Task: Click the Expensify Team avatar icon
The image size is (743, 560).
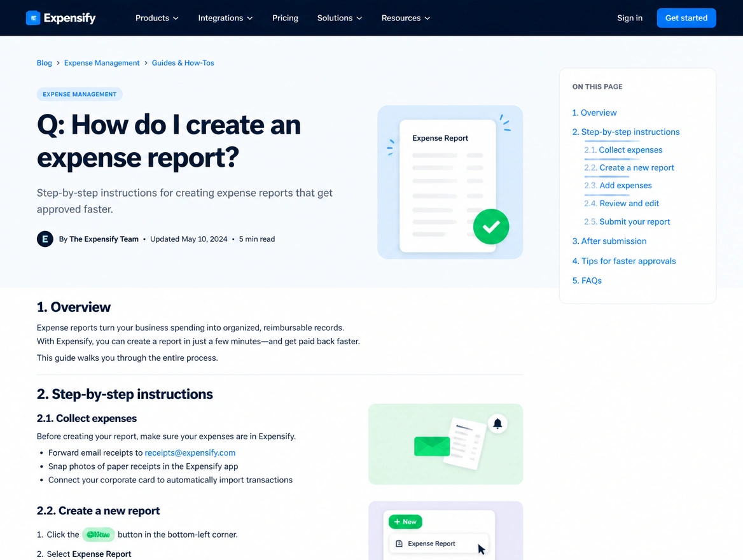Action: tap(45, 239)
